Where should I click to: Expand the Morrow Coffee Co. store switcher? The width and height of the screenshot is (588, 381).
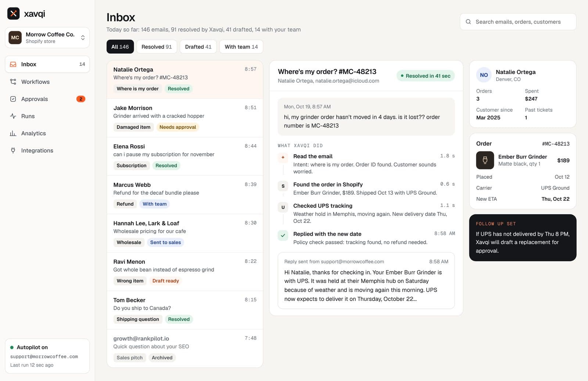coord(47,38)
